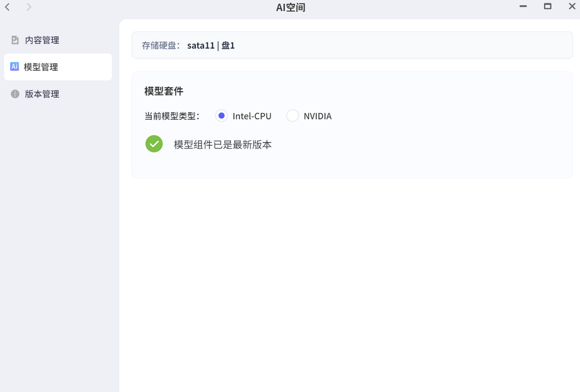Minimize the AI空间 window

[x=523, y=7]
